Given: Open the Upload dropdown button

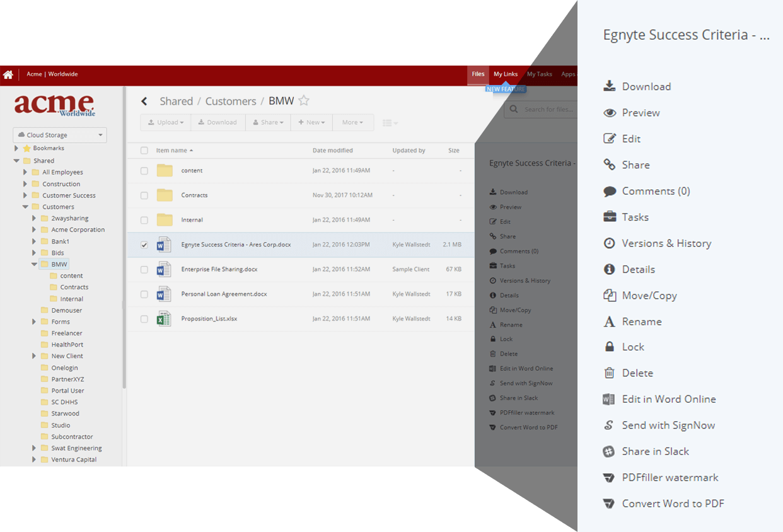Looking at the screenshot, I should [166, 122].
